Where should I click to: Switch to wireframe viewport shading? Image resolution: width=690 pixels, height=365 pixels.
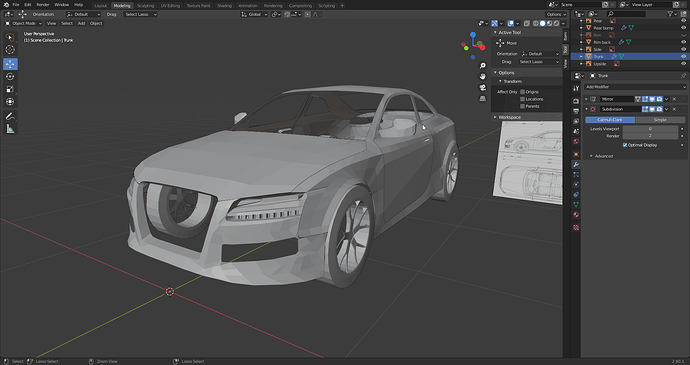536,23
